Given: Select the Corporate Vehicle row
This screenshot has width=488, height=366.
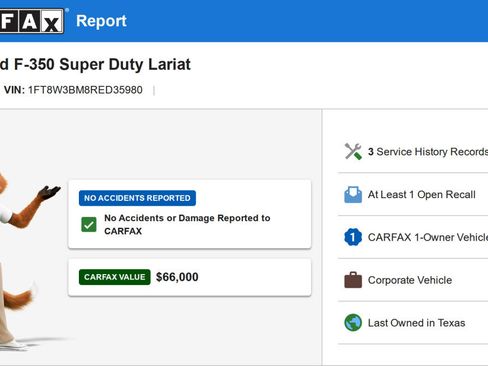Looking at the screenshot, I should click(x=413, y=280).
